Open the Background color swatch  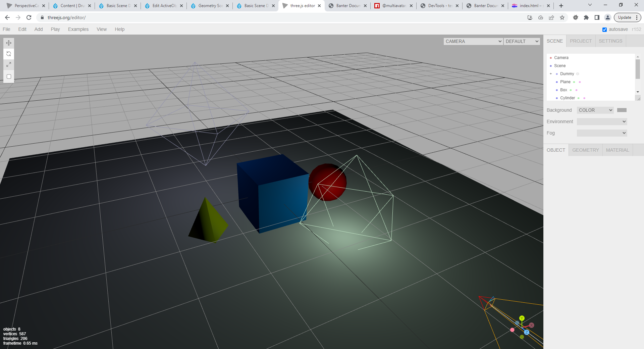click(x=622, y=110)
